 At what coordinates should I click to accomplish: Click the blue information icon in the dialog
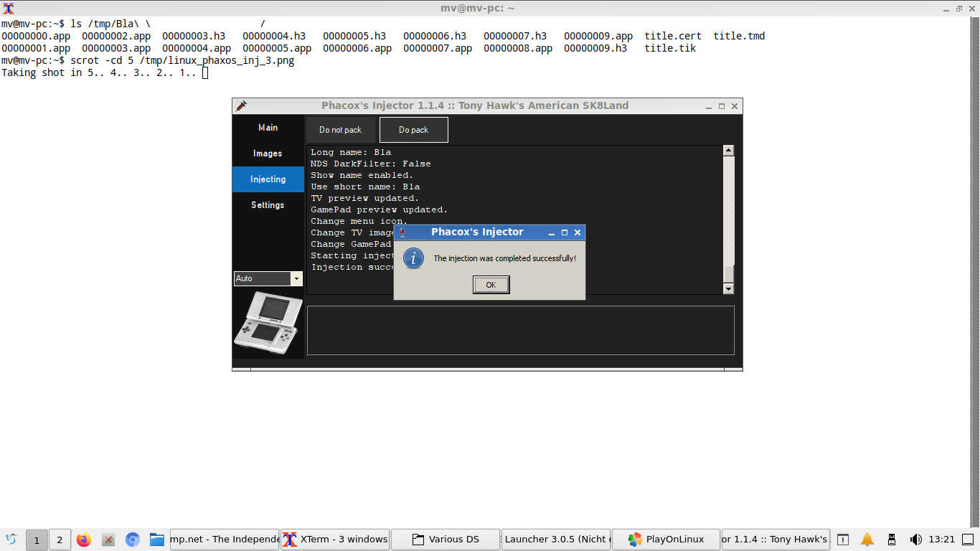point(414,258)
